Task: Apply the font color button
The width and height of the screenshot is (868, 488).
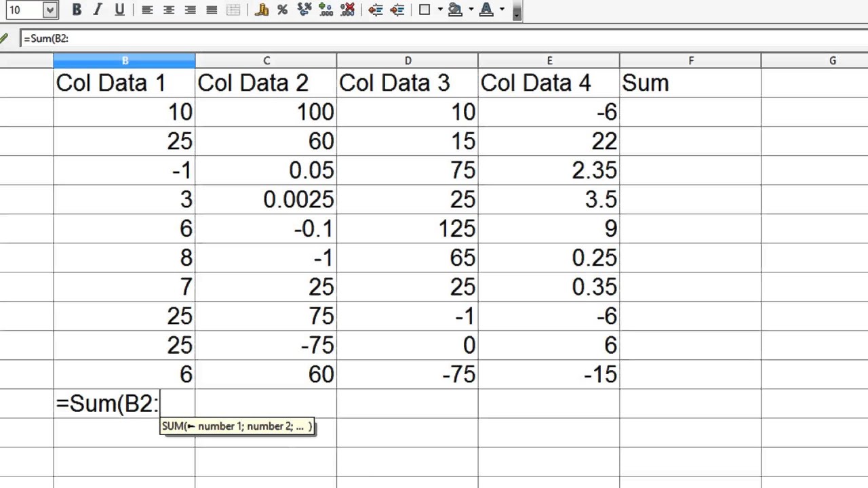Action: tap(486, 9)
